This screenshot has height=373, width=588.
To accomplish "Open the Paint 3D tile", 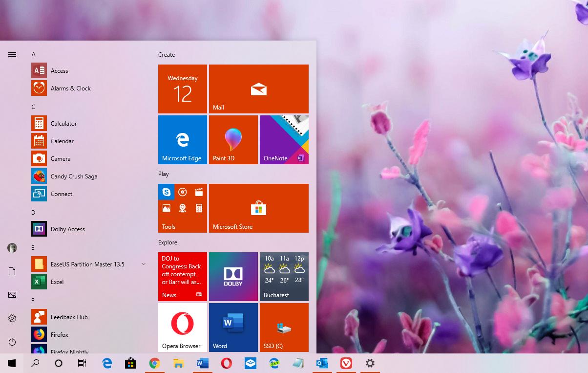I will 233,140.
